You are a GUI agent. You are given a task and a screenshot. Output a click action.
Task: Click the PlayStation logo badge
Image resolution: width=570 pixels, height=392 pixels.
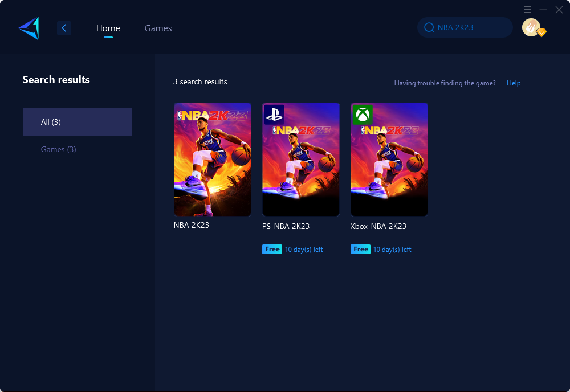point(274,115)
